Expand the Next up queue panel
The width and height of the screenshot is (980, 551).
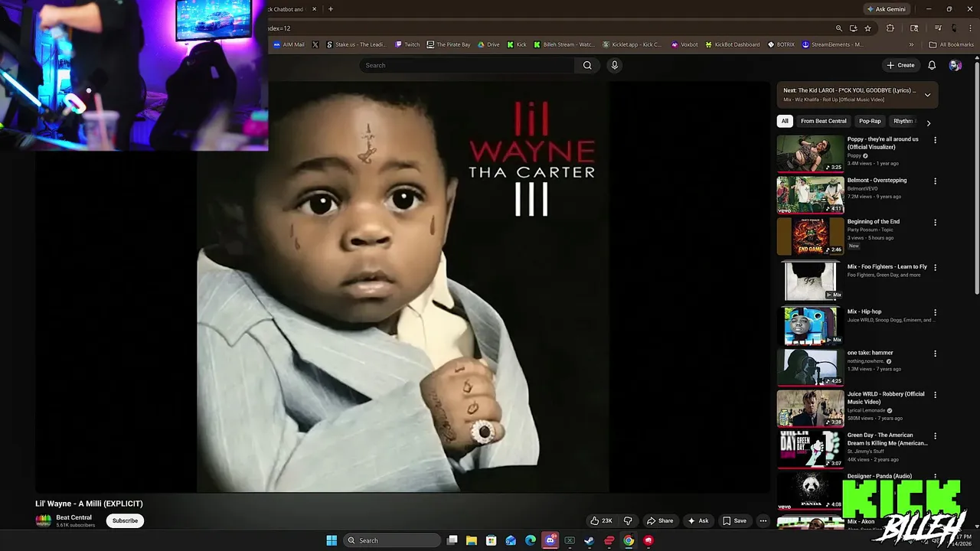(x=927, y=95)
